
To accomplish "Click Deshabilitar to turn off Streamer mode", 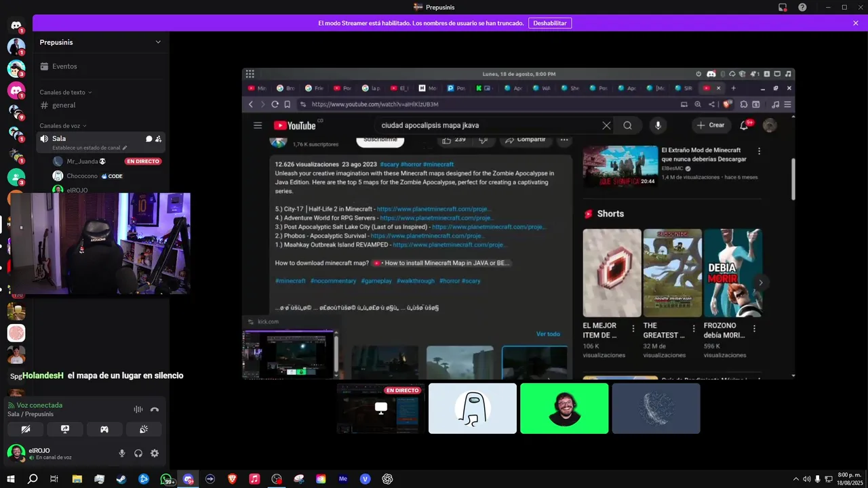I will (x=550, y=23).
